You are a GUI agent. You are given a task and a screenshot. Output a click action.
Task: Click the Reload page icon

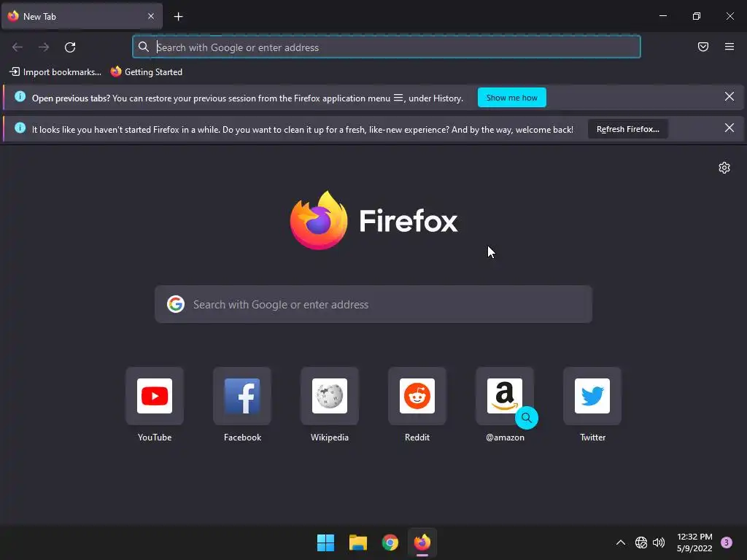70,47
